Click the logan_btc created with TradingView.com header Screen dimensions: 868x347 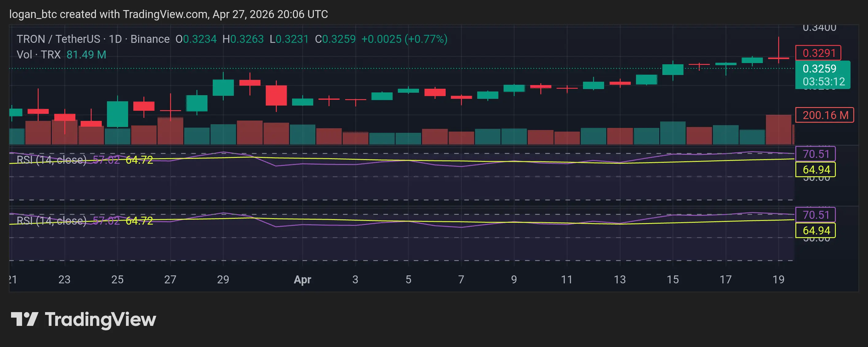(x=168, y=14)
